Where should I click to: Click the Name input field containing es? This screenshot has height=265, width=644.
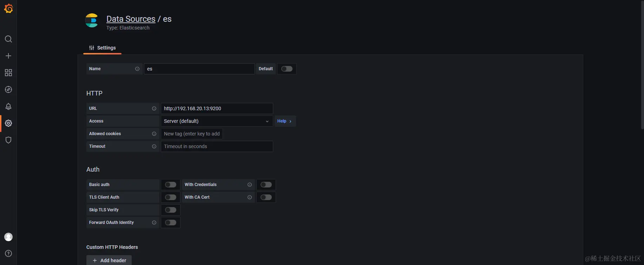pos(199,69)
